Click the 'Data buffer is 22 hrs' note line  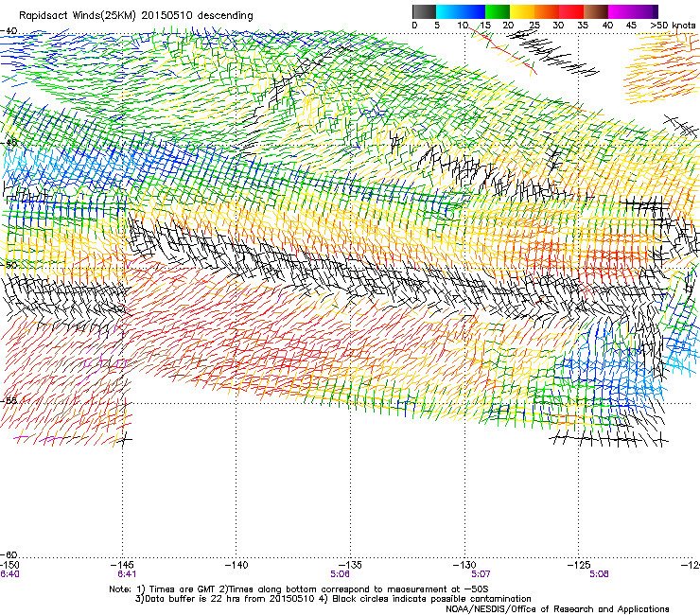pyautogui.click(x=333, y=599)
